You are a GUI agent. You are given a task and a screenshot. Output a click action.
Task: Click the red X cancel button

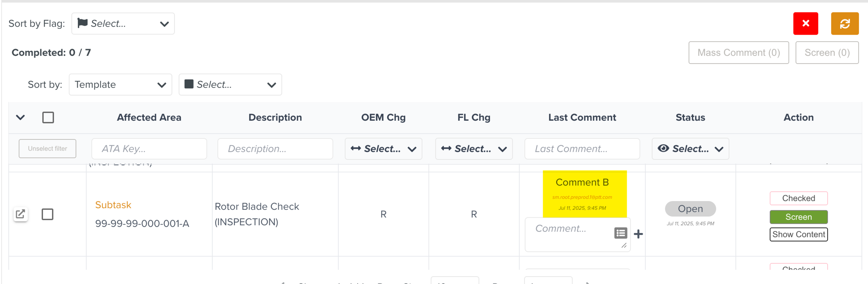coord(805,24)
